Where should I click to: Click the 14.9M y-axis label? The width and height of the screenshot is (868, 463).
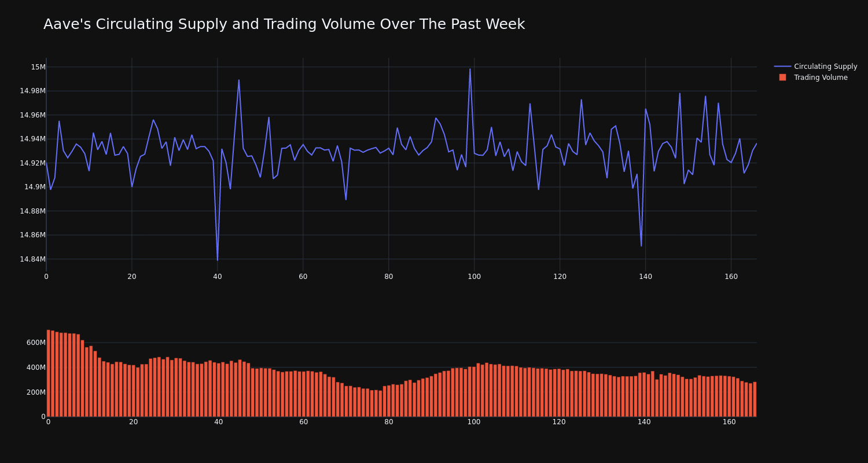pyautogui.click(x=35, y=187)
